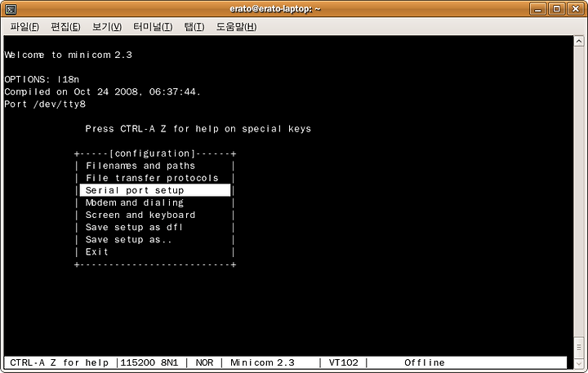Select 'Save setup as..' entry
Screen dimensions: 588x373
point(129,239)
